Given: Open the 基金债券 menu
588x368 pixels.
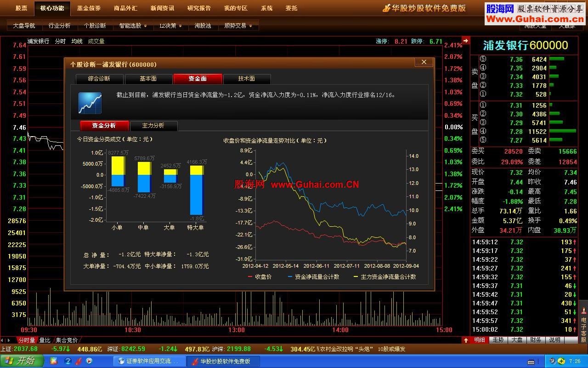Looking at the screenshot, I should (x=89, y=8).
